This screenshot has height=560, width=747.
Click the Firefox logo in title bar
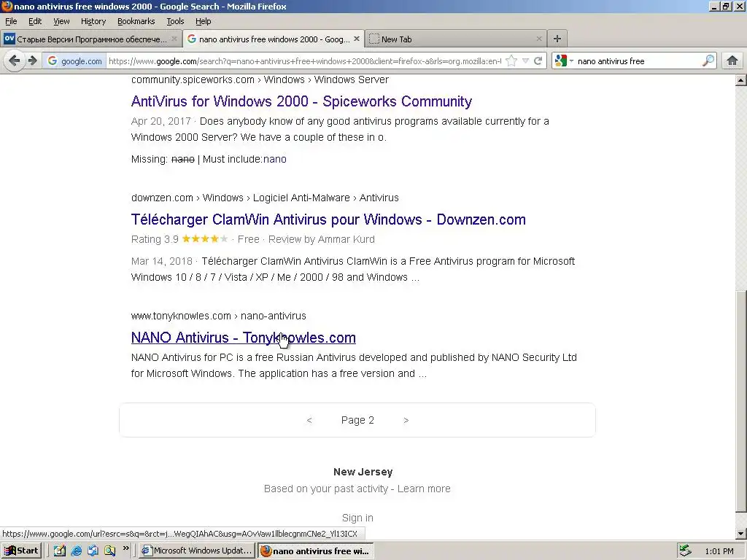pyautogui.click(x=7, y=6)
